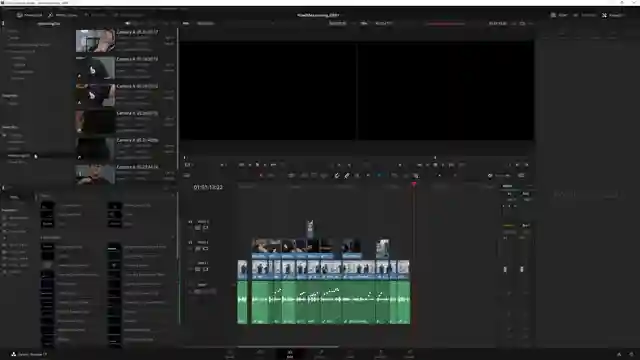
Task: Open the Edit Index panel
Action: 95,15
